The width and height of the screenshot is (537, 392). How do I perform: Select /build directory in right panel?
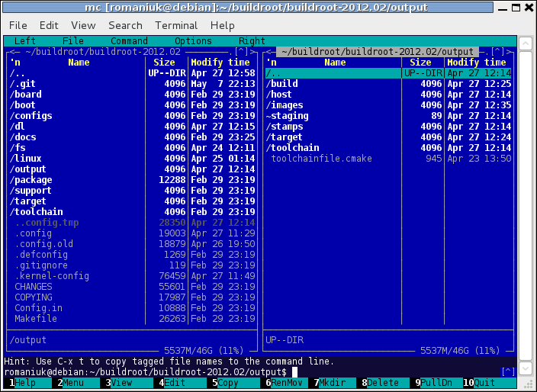pyautogui.click(x=388, y=84)
